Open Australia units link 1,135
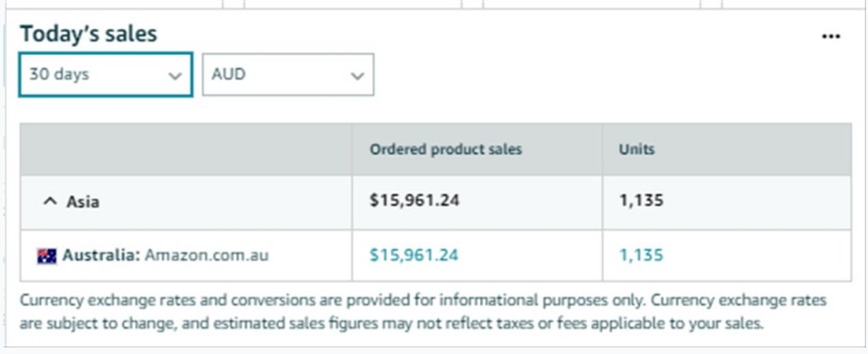 (x=641, y=255)
